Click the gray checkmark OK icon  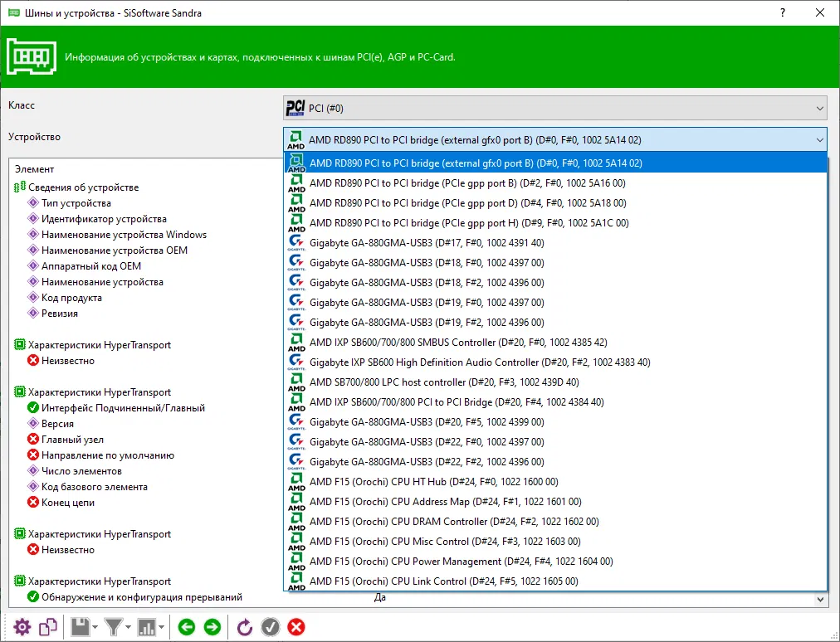pyautogui.click(x=270, y=627)
